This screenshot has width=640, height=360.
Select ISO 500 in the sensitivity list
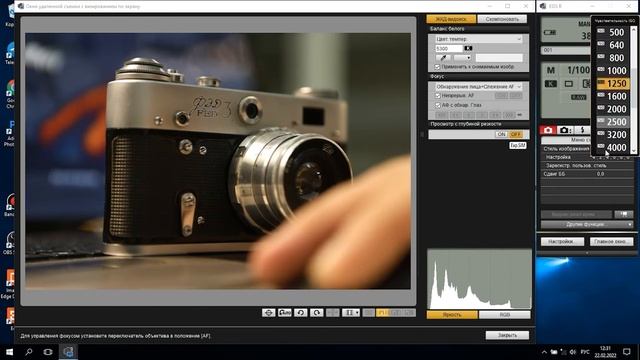pyautogui.click(x=613, y=32)
